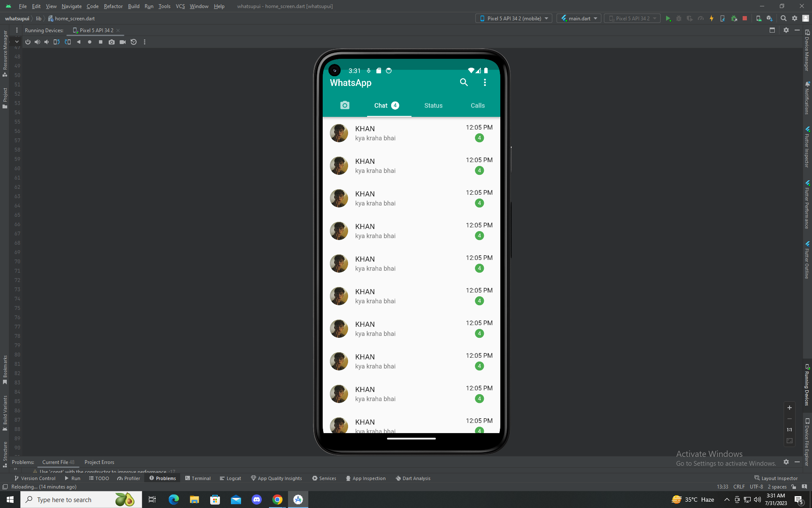Open Search Everywhere with the magnifier icon
Viewport: 812px width, 508px height.
point(783,18)
